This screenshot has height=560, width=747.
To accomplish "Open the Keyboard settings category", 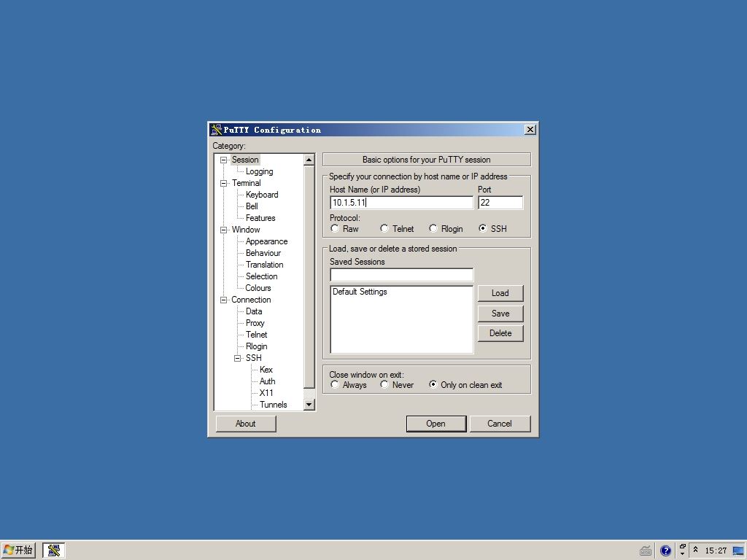I will tap(262, 195).
